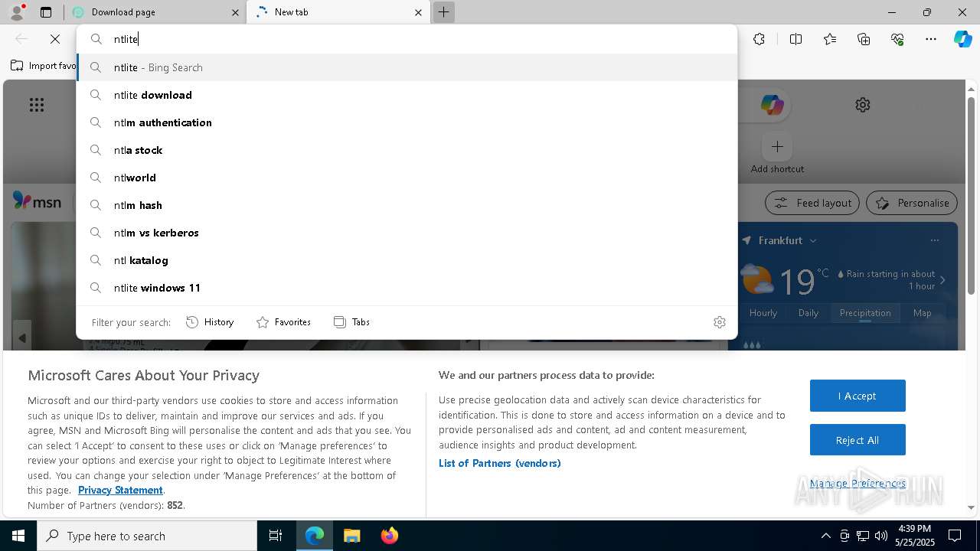Viewport: 980px width, 551px height.
Task: Click the volume icon in system tray
Action: coord(881,536)
